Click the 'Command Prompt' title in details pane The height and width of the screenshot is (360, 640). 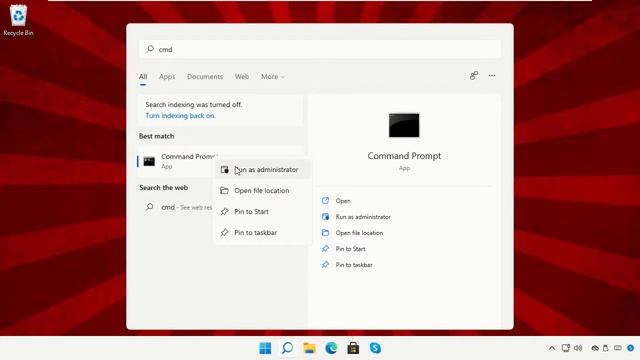point(404,156)
